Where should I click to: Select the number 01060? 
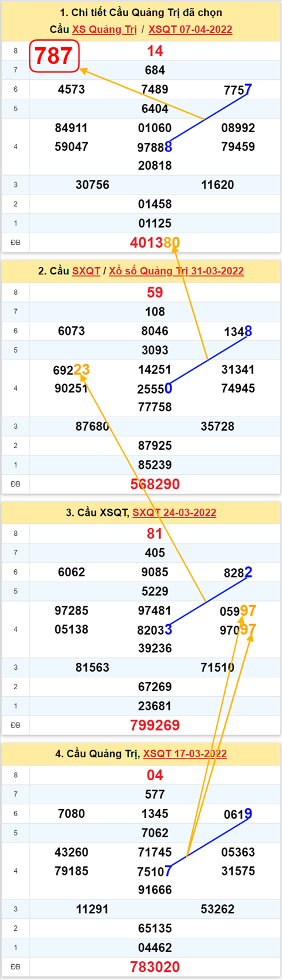point(155,128)
